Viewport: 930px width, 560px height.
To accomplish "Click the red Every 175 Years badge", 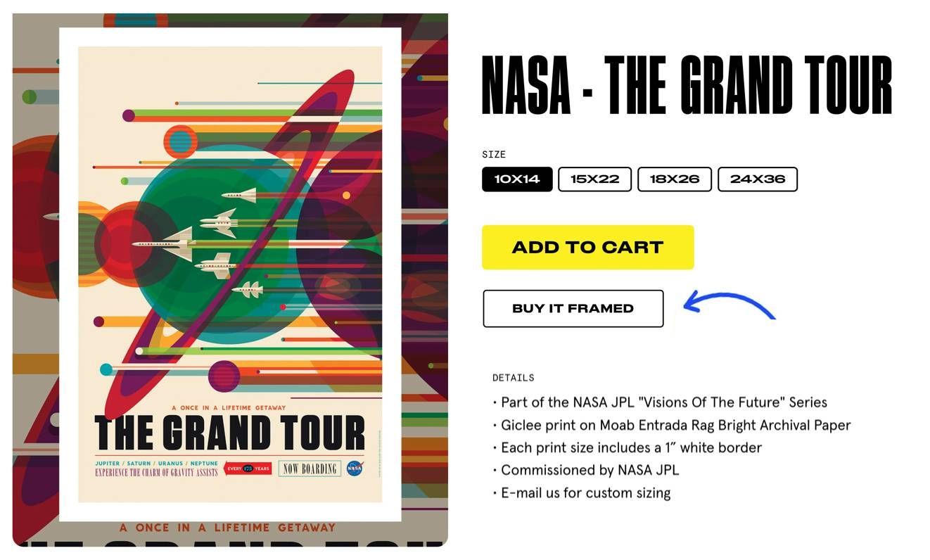I will click(248, 469).
